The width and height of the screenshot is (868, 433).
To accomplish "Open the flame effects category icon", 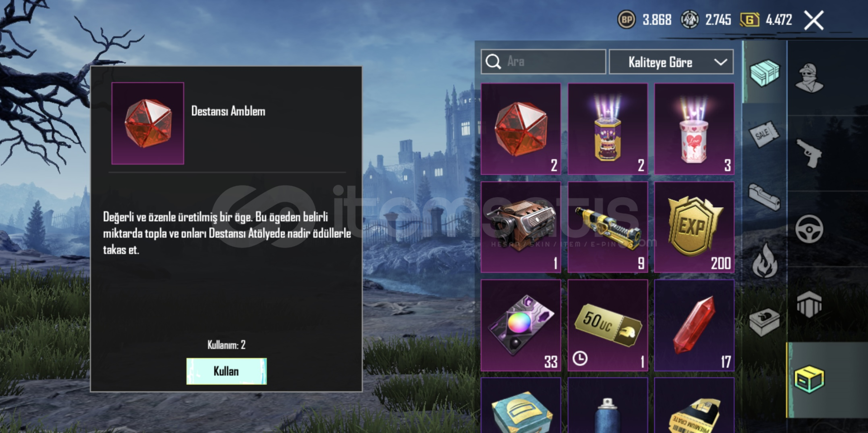I will click(764, 260).
